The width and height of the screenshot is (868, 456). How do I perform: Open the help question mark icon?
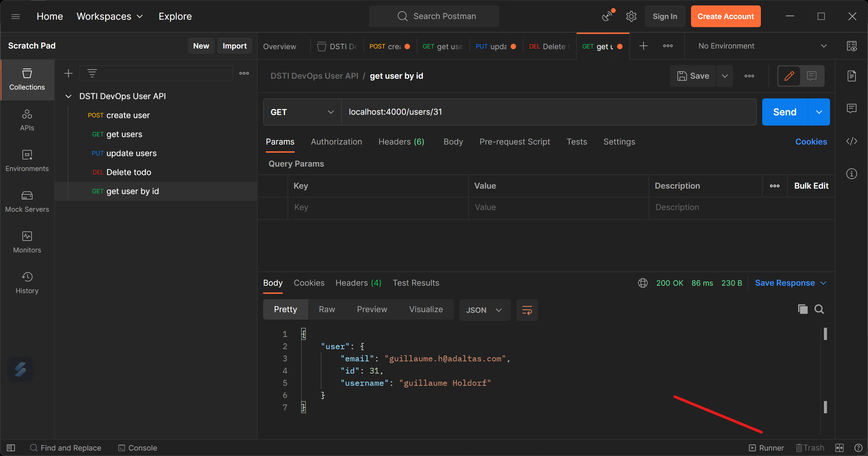point(859,448)
